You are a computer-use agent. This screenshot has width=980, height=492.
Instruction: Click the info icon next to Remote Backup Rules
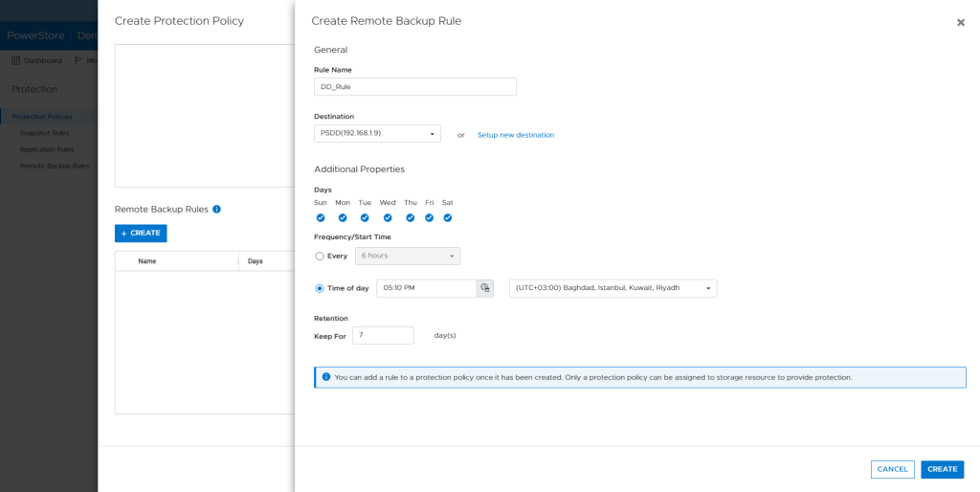click(x=216, y=209)
